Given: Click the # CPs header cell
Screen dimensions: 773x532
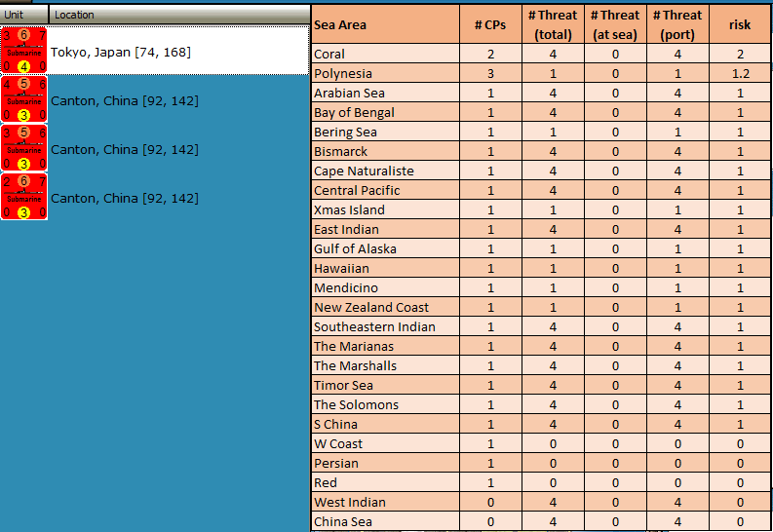Looking at the screenshot, I should pyautogui.click(x=490, y=24).
